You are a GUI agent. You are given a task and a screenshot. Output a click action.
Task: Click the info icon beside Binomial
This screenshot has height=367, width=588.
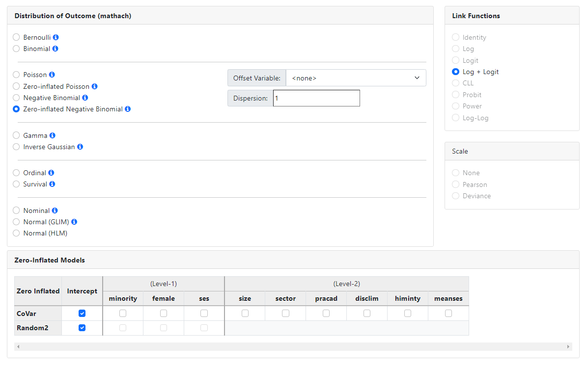tap(56, 49)
